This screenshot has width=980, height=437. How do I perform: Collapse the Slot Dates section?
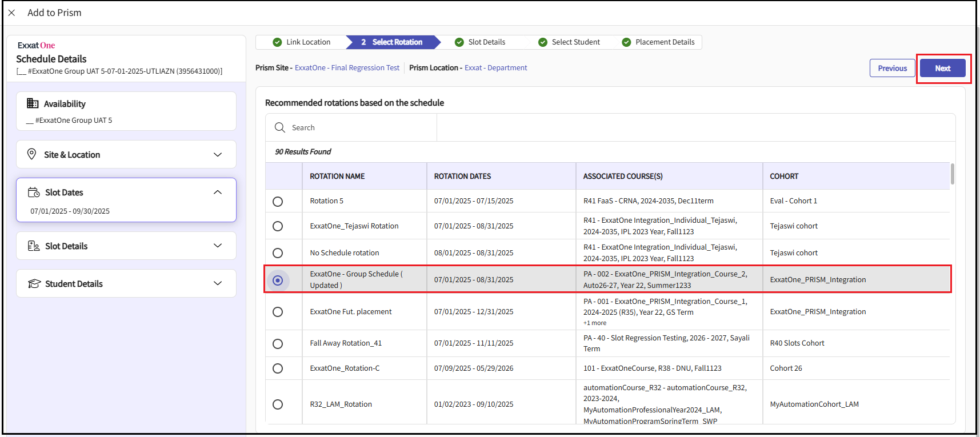[x=218, y=193]
